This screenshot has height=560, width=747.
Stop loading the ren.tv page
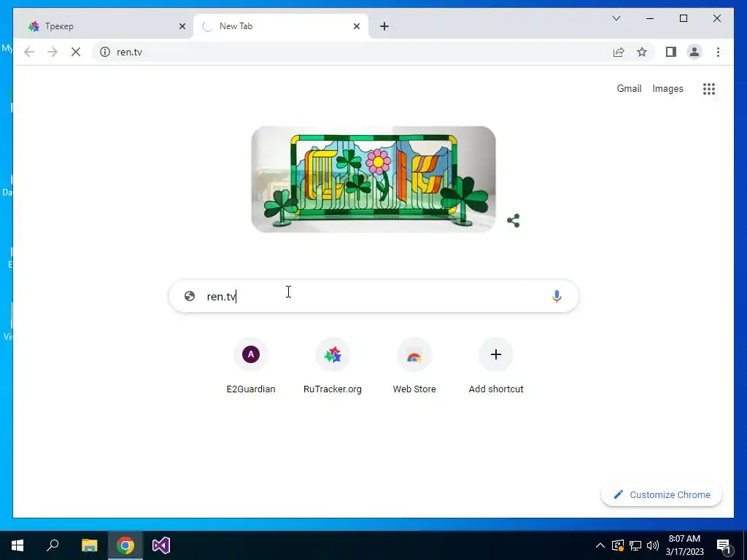76,52
